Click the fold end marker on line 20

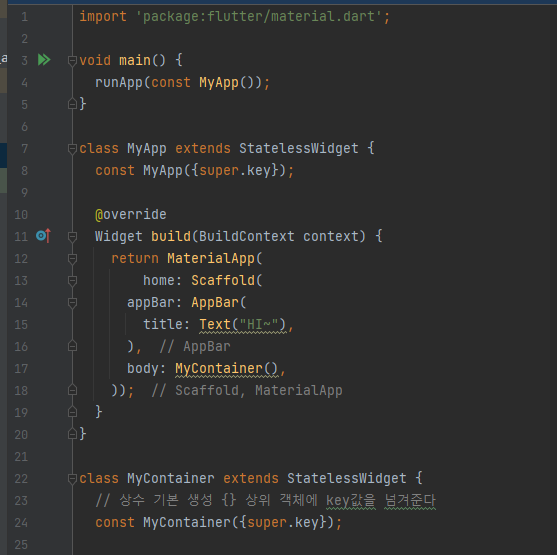pyautogui.click(x=72, y=434)
